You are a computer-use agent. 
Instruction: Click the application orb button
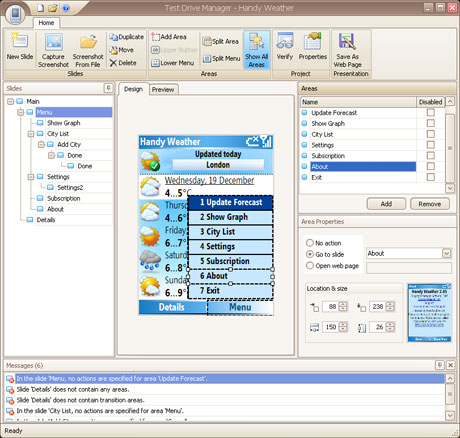click(15, 15)
